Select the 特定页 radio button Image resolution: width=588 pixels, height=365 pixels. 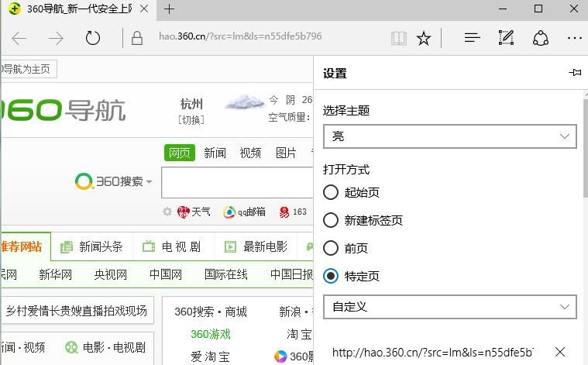(x=331, y=276)
